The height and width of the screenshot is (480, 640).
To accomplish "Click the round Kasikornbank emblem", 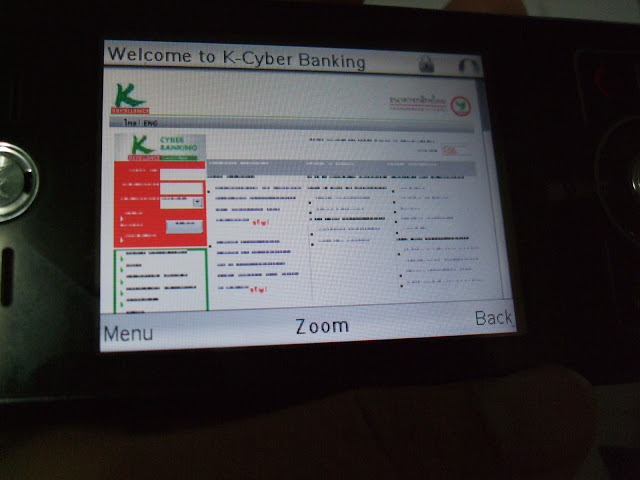I will click(461, 106).
